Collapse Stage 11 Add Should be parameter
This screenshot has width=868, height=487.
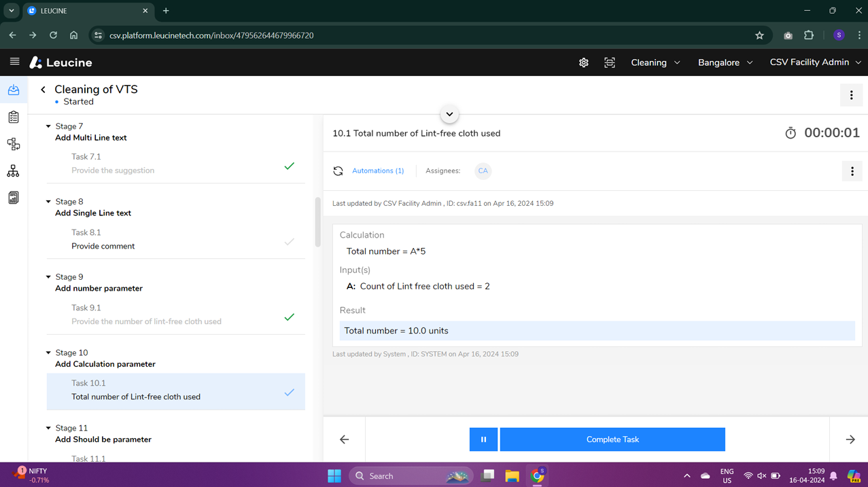tap(48, 428)
